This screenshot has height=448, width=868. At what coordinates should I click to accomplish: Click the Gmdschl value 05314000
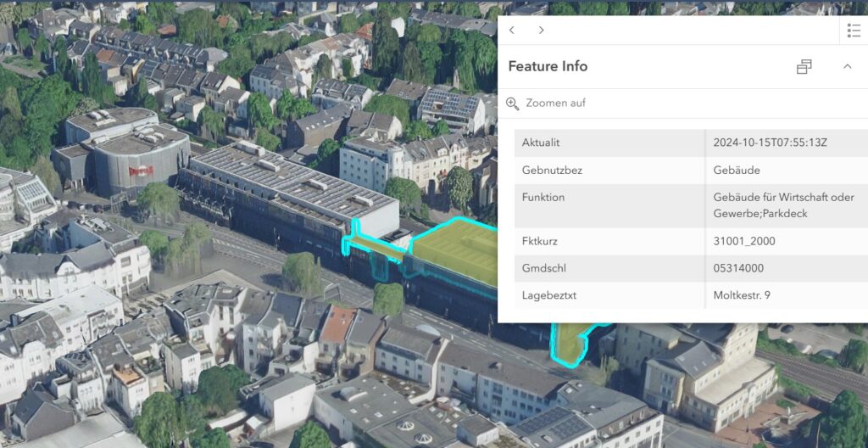pyautogui.click(x=740, y=268)
